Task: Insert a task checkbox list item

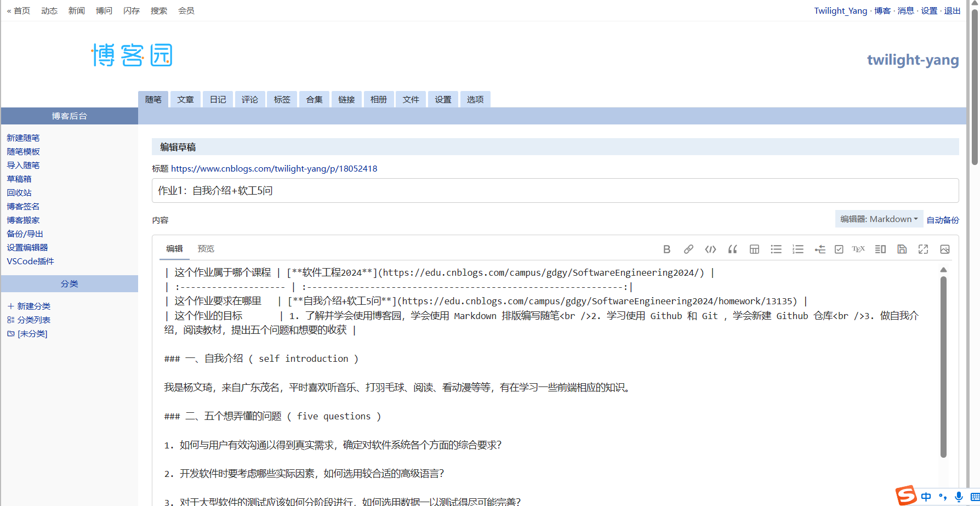Action: click(839, 249)
